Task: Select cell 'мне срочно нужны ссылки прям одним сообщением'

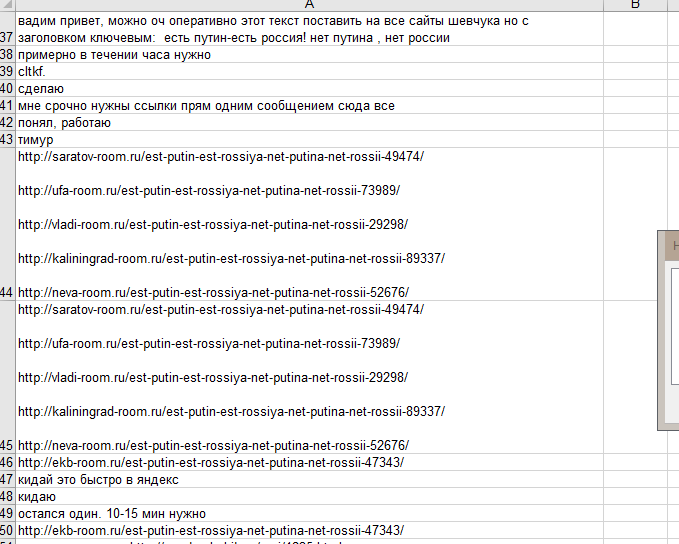Action: (x=310, y=106)
